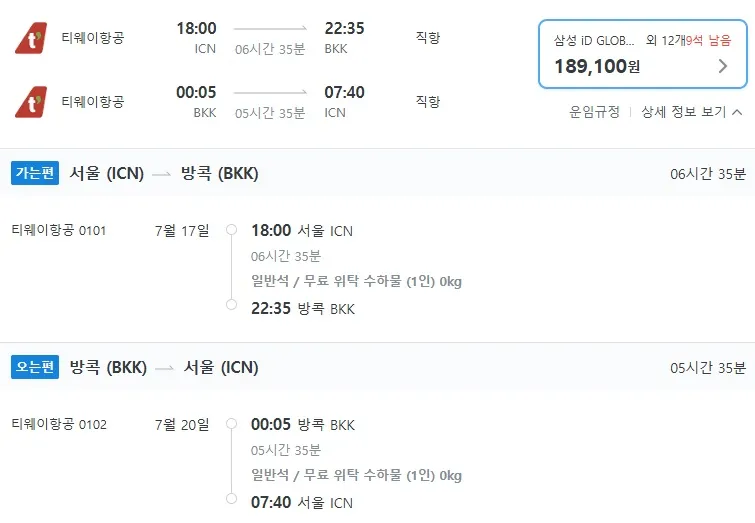755x523 pixels.
Task: Click the outbound flight arrow under 18:00
Action: click(270, 30)
